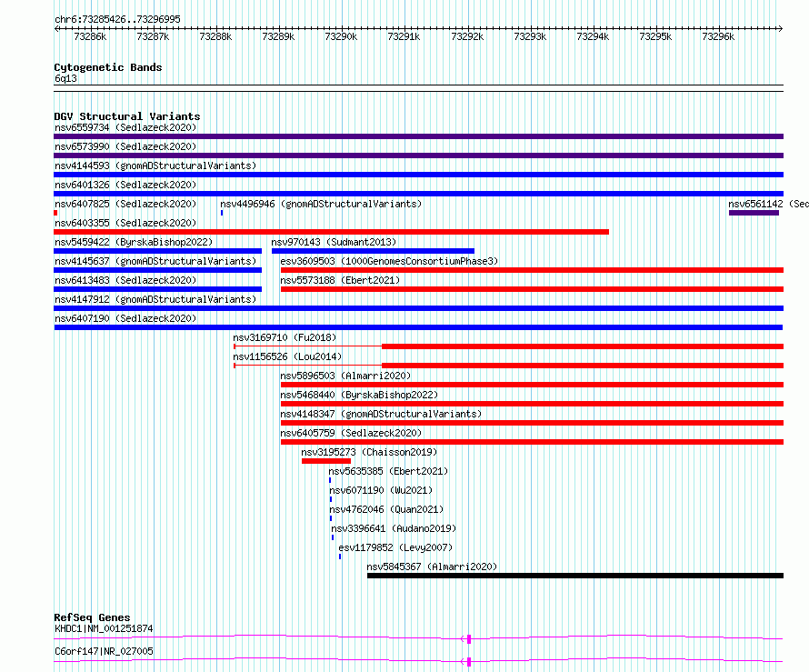Select the nsv6405759 (Sedlazeck2020) label
This screenshot has height=672, width=809.
coord(351,433)
